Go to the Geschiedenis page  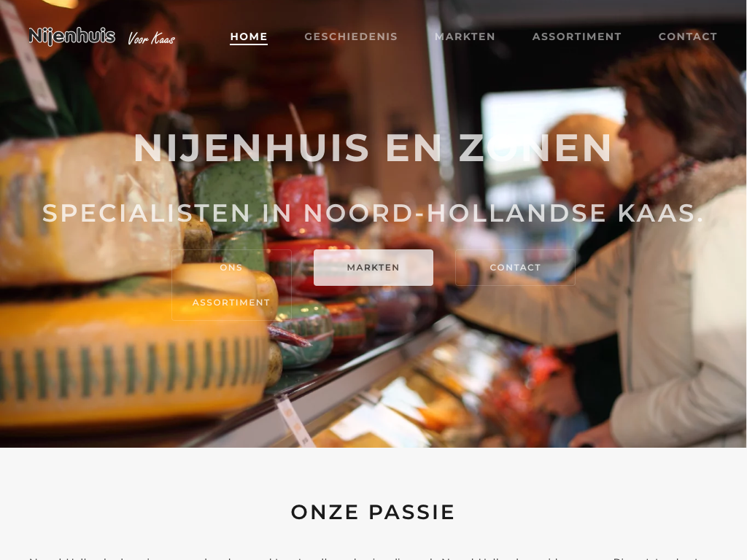351,36
